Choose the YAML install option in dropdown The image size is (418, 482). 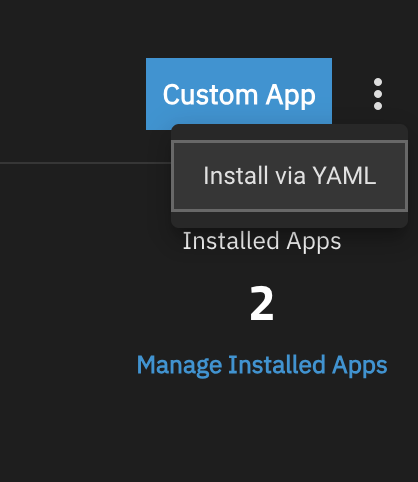289,176
